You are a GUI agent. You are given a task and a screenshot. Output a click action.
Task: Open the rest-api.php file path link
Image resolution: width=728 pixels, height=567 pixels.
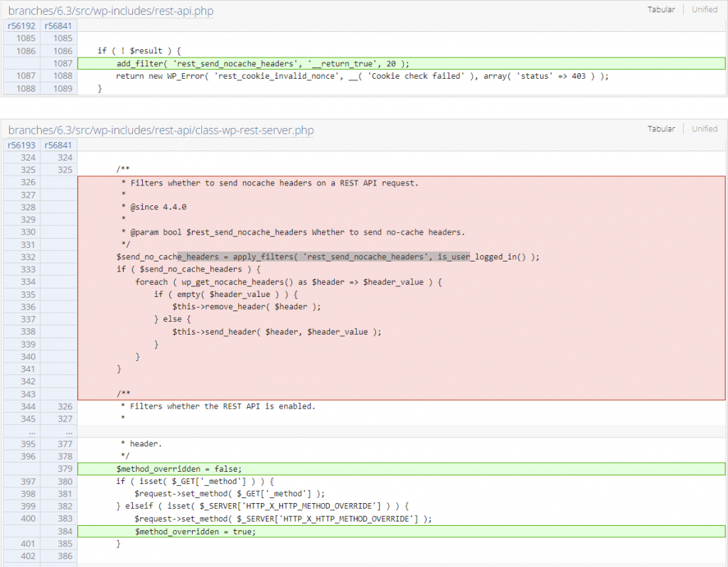(110, 11)
